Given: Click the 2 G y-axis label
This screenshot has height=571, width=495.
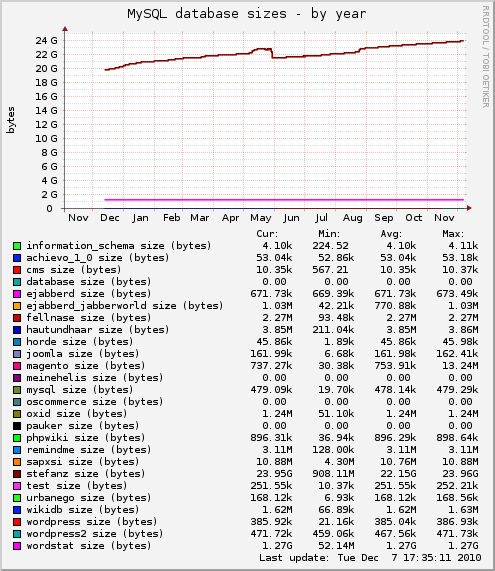Looking at the screenshot, I should [x=49, y=195].
